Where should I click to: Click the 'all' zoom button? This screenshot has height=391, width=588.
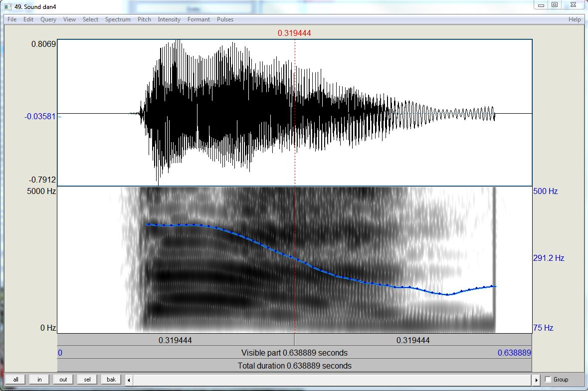[16, 380]
